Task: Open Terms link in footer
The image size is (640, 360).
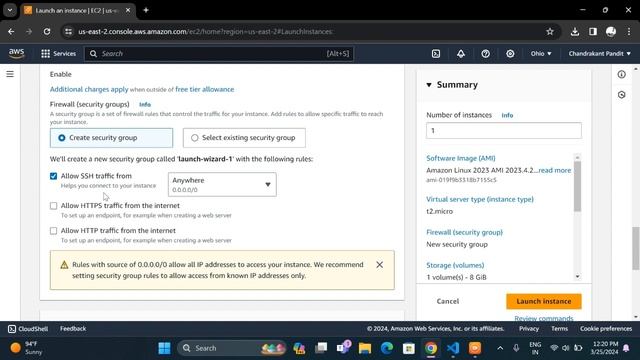Action: click(560, 329)
